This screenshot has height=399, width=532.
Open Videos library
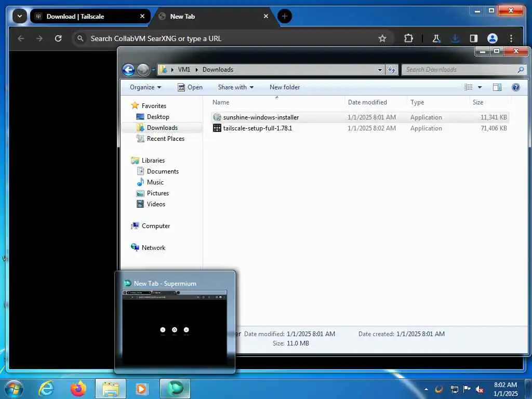[151, 204]
